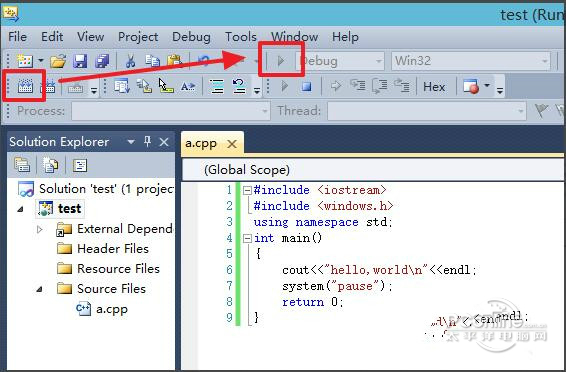566x372 pixels.
Task: Click the Build Selection icon next to Build Solution
Action: pos(48,87)
